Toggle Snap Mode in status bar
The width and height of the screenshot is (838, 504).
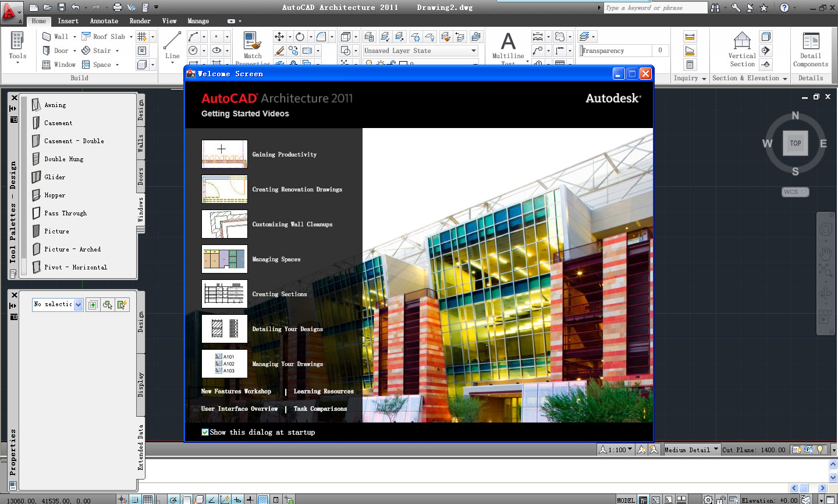tap(135, 499)
